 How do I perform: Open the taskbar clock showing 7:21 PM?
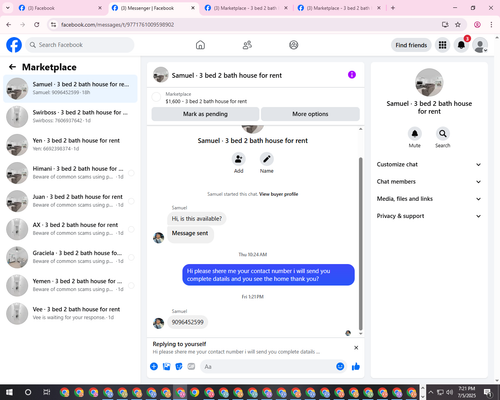[x=467, y=392]
